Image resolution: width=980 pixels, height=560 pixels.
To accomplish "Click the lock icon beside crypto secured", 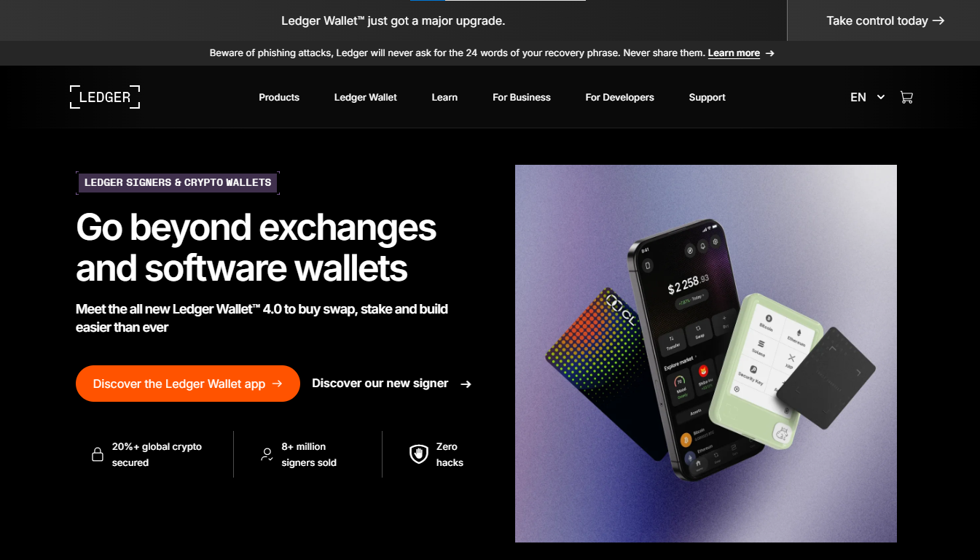I will pyautogui.click(x=97, y=454).
